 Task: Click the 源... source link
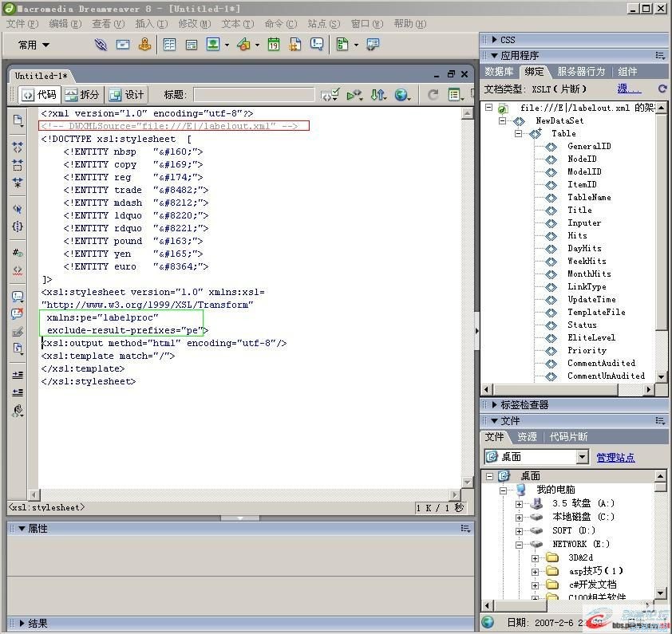pyautogui.click(x=628, y=89)
